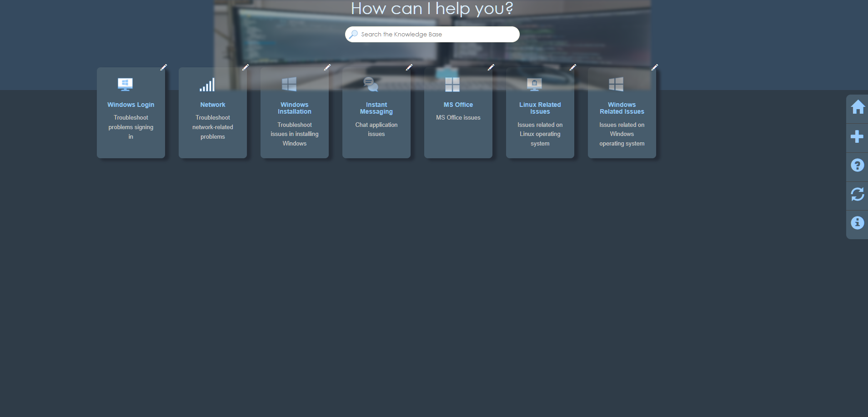
Task: Click the Windows logo on Windows Related Issues
Action: tap(616, 85)
